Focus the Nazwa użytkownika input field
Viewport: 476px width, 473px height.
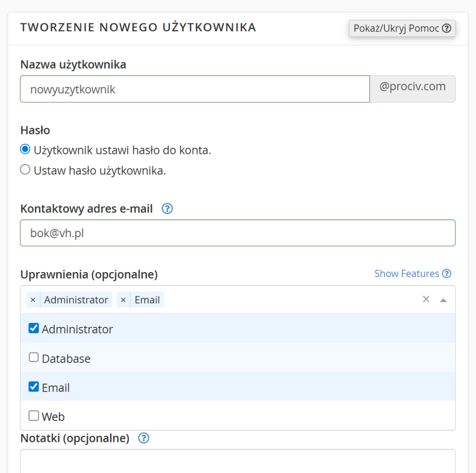pos(195,89)
